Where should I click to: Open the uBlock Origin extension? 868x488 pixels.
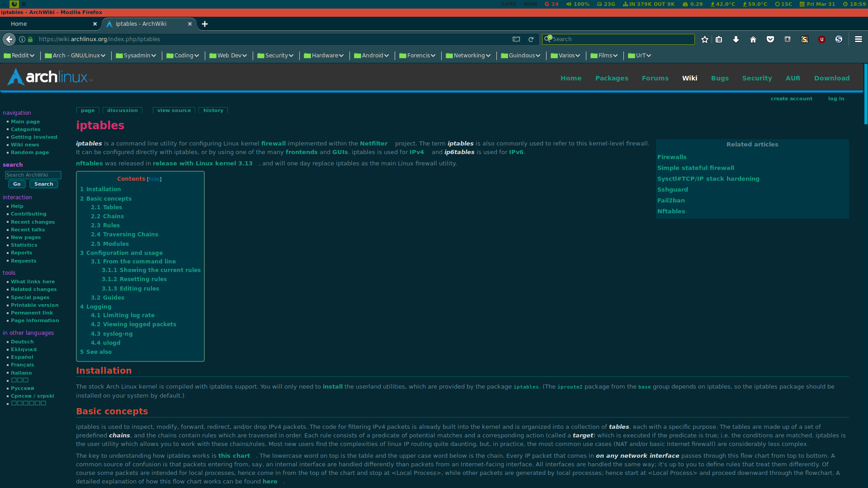pyautogui.click(x=822, y=39)
